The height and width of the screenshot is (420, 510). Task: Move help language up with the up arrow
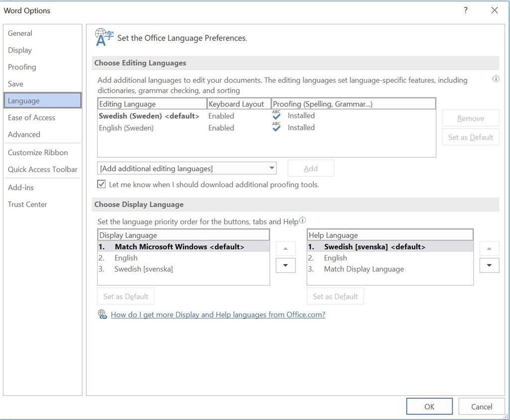coord(489,249)
